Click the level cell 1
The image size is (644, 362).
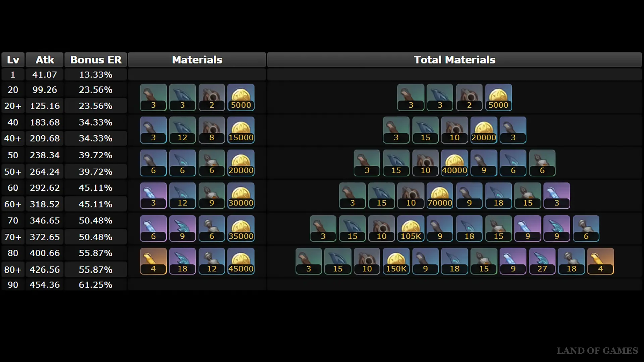pyautogui.click(x=13, y=75)
